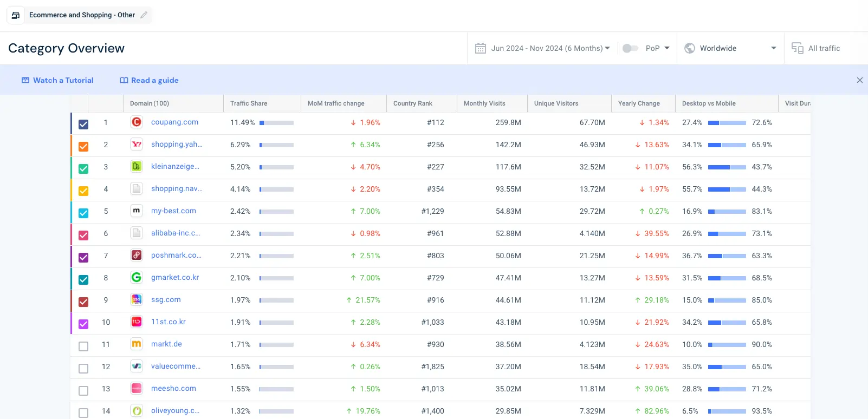Click the coupang.com favicon
Screen dimensions: 868x419
tap(137, 122)
